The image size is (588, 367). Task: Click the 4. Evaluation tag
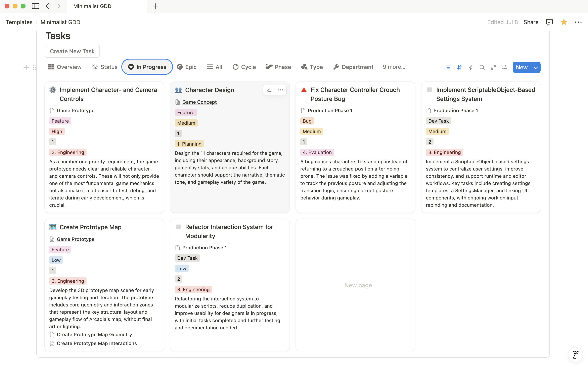pos(317,152)
